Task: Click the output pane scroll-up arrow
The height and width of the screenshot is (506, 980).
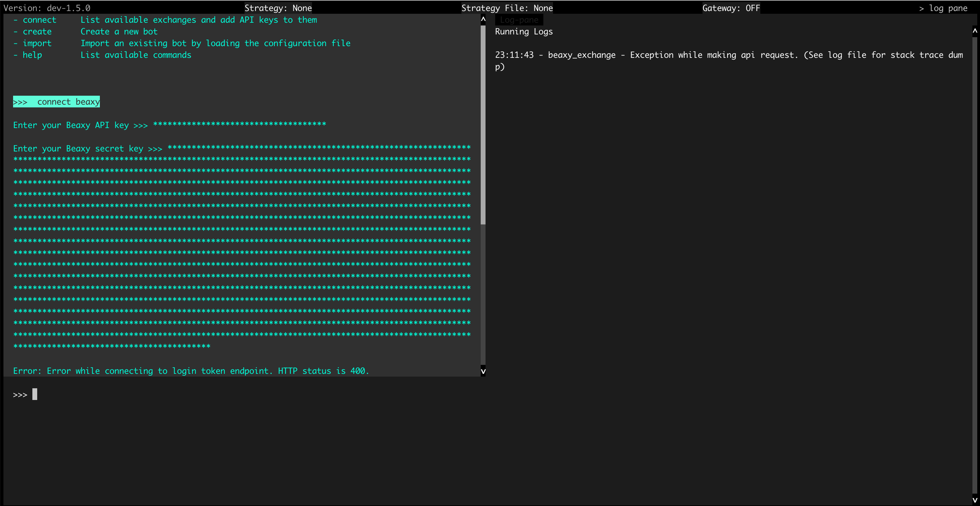Action: point(483,19)
